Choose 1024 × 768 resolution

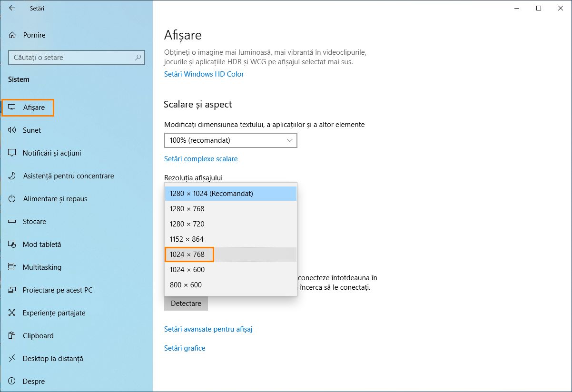pos(231,255)
